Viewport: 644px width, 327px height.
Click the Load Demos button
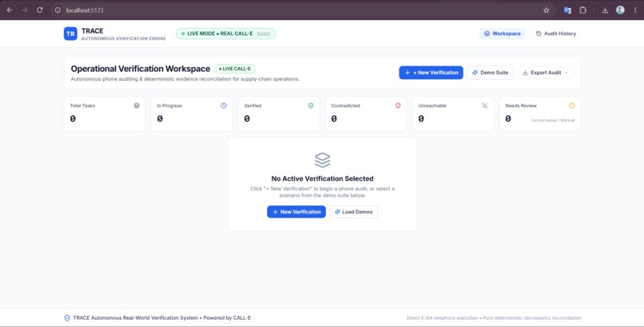(354, 212)
